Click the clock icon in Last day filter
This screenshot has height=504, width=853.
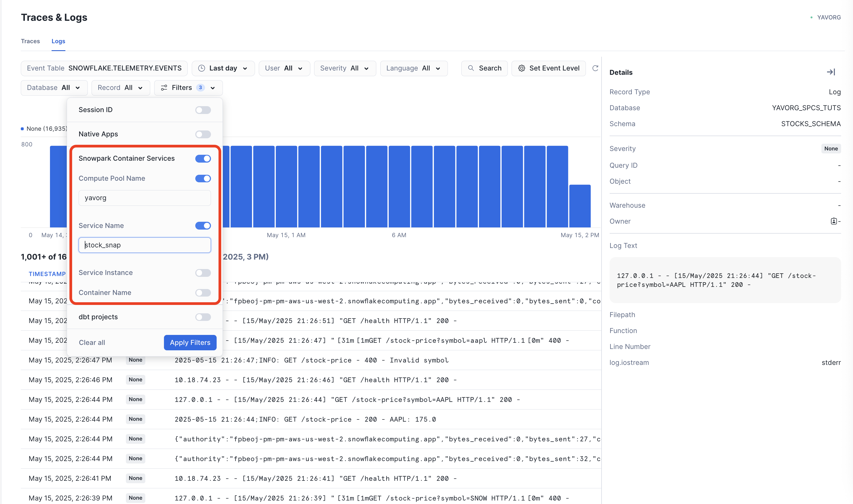201,68
